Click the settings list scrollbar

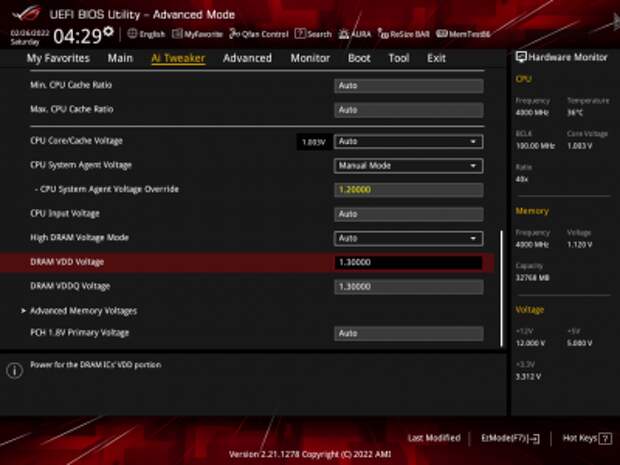pyautogui.click(x=502, y=289)
